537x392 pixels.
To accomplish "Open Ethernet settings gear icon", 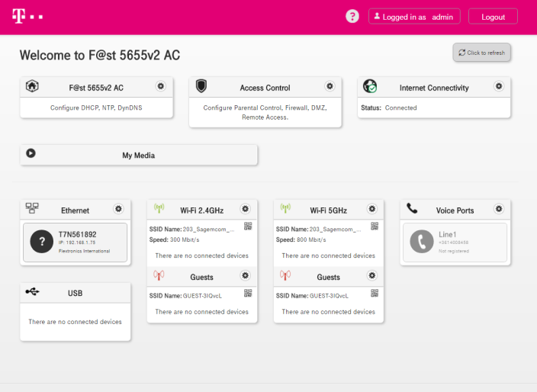I will [118, 209].
